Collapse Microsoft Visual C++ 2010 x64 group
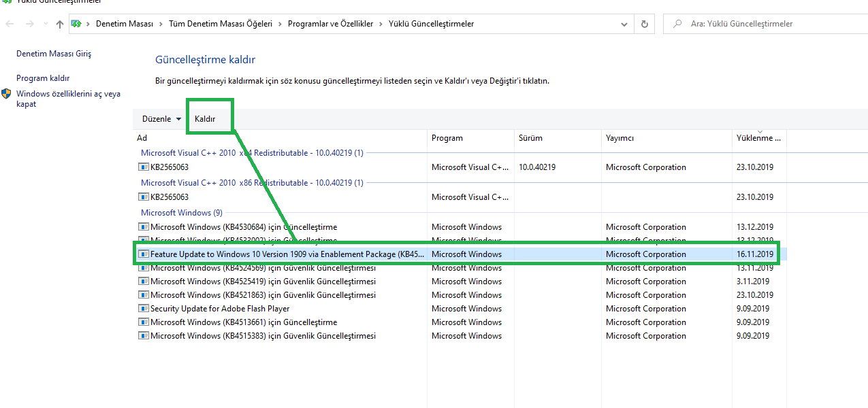868x408 pixels. [x=252, y=153]
